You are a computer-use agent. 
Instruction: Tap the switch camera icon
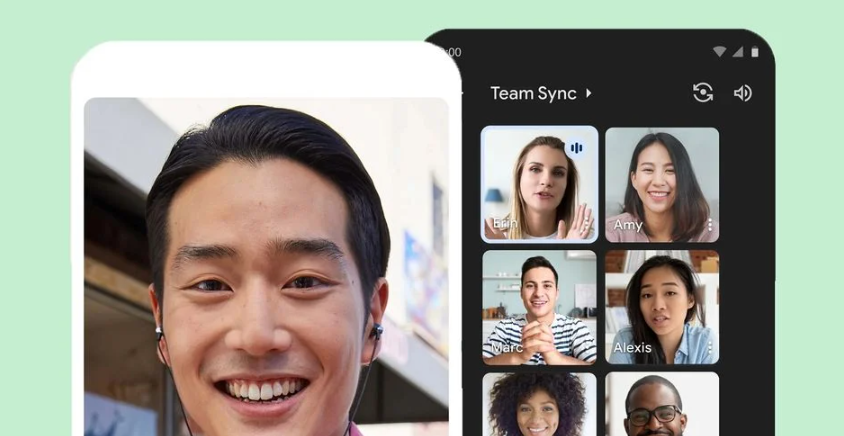703,93
